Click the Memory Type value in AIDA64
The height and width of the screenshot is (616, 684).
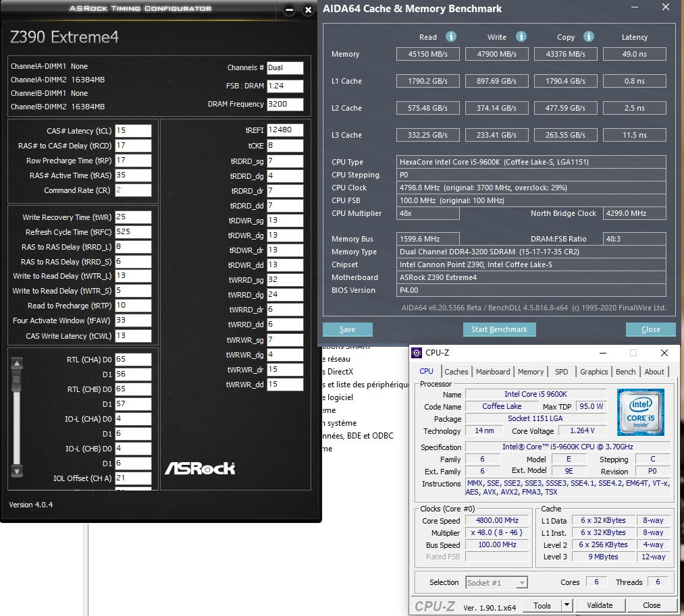[x=531, y=252]
